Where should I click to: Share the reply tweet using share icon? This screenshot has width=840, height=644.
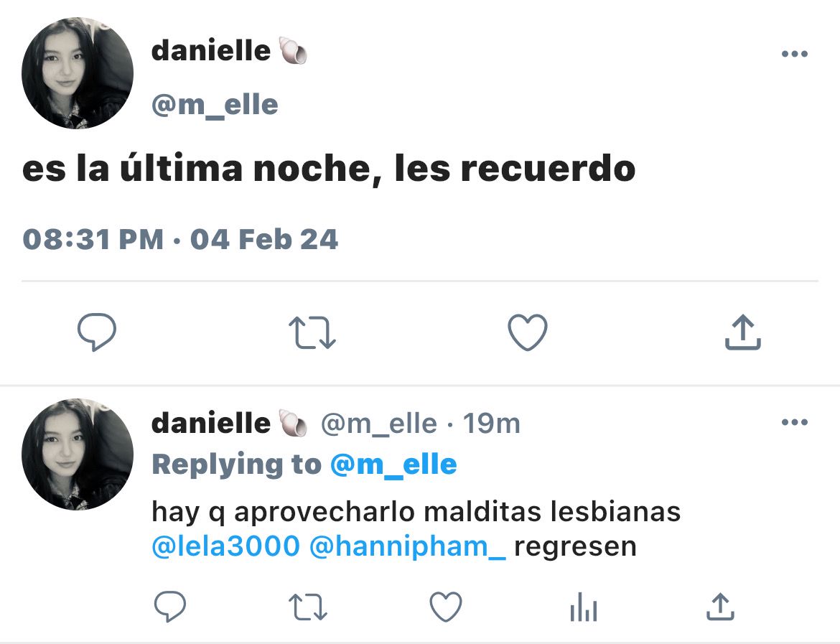pos(720,607)
